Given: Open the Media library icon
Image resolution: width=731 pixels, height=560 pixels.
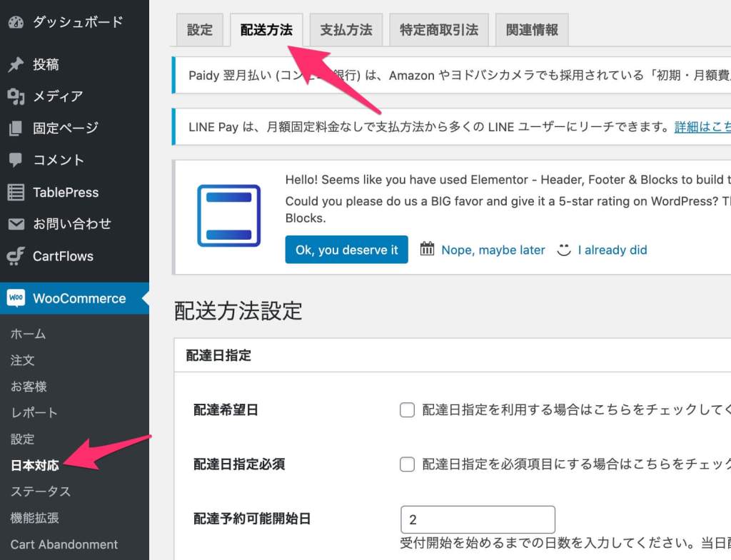Looking at the screenshot, I should [16, 96].
